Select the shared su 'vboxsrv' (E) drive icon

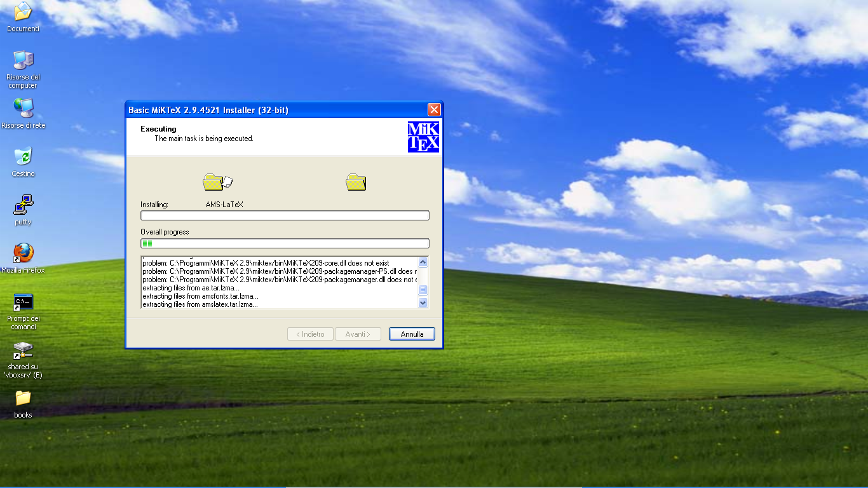point(23,360)
